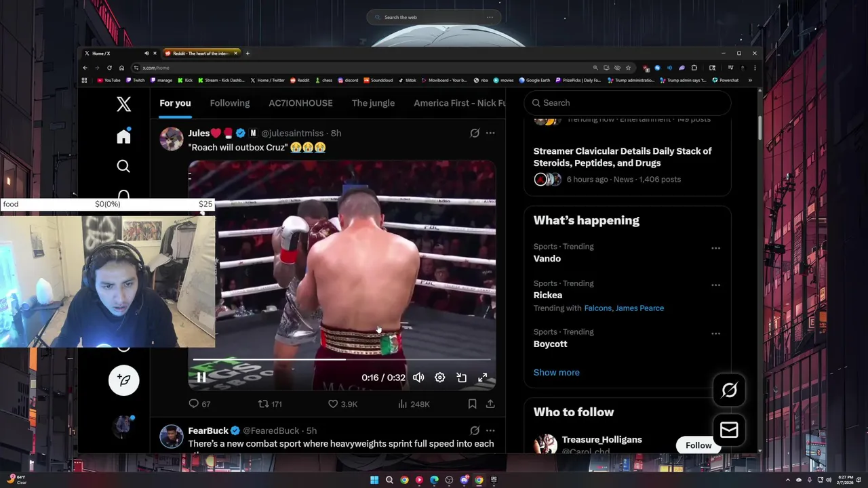
Task: View analytics showing 248K views
Action: 414,404
